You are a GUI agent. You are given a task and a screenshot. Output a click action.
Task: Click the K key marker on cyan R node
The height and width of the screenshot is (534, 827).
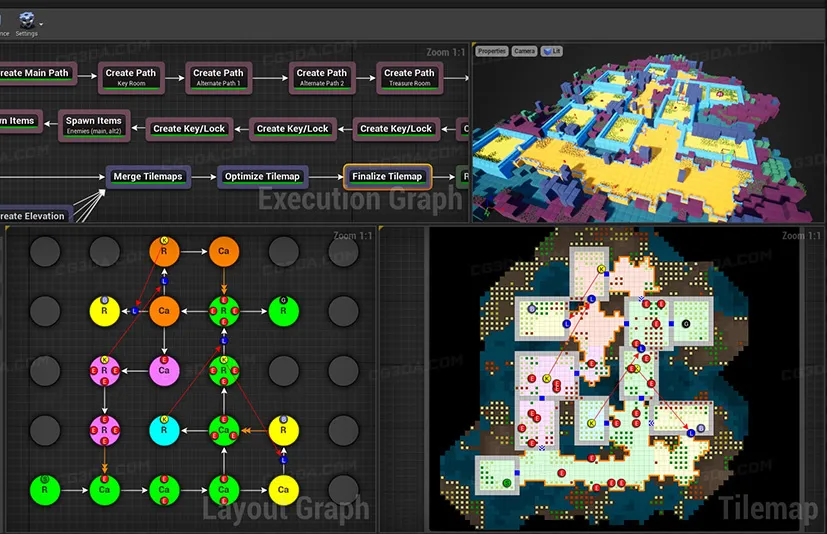pos(164,419)
